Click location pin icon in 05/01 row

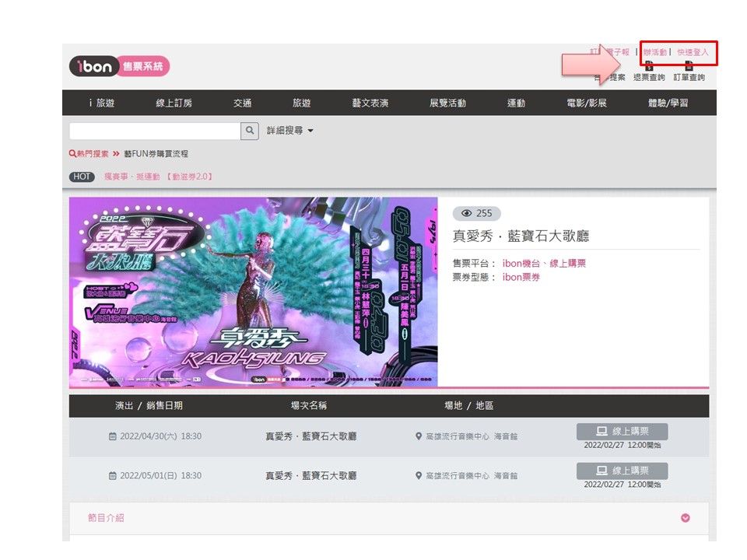419,476
